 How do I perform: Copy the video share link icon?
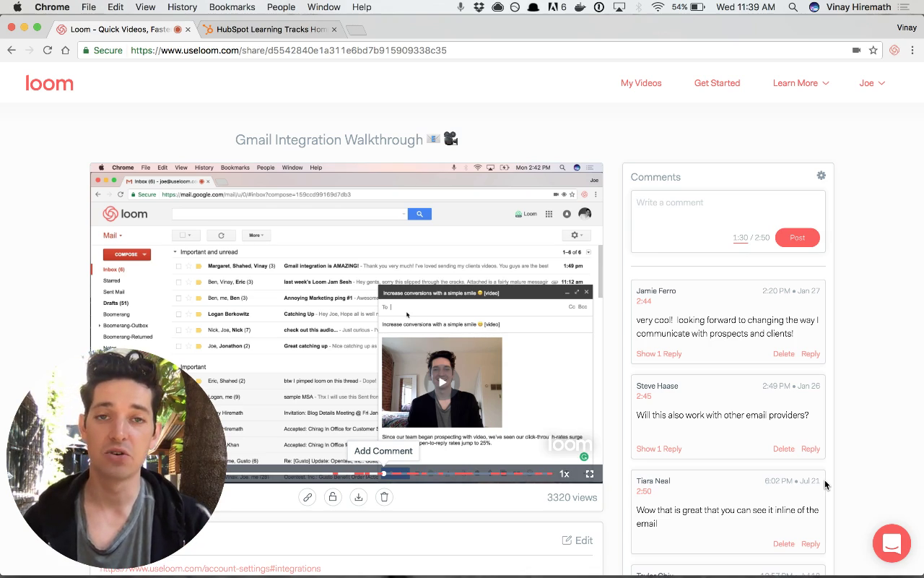coord(308,497)
